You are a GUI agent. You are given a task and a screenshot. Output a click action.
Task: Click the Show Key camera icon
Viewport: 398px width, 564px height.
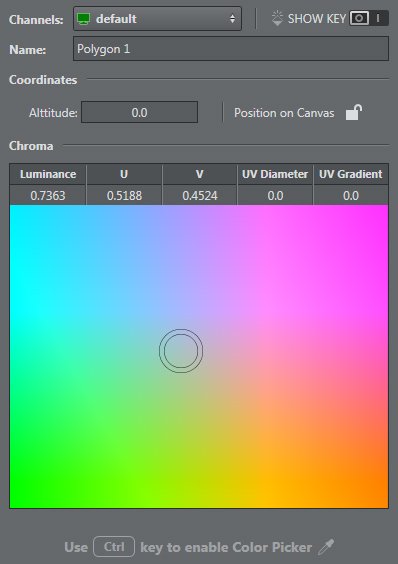click(359, 18)
